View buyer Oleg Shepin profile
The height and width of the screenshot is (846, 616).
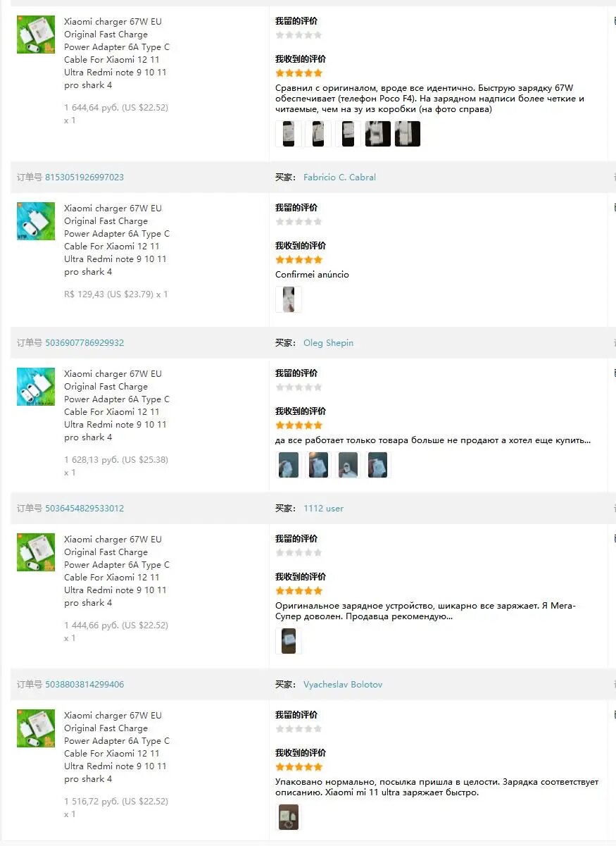pyautogui.click(x=328, y=343)
